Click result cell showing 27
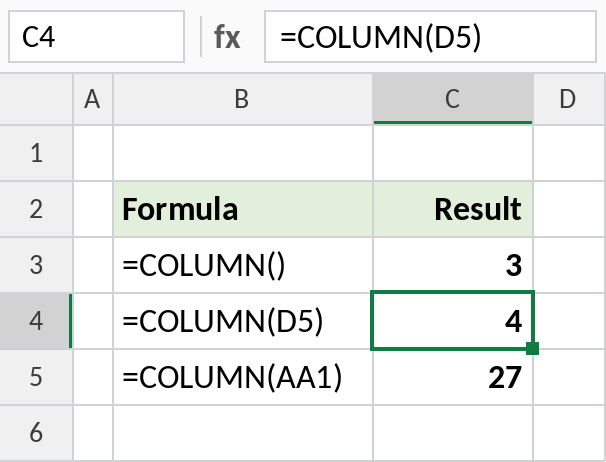This screenshot has height=462, width=606. pos(453,377)
